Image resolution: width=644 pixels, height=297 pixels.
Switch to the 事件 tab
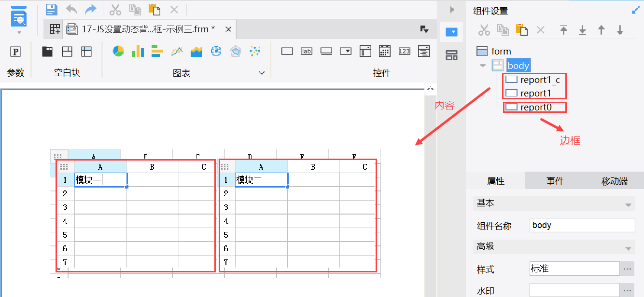(x=555, y=181)
